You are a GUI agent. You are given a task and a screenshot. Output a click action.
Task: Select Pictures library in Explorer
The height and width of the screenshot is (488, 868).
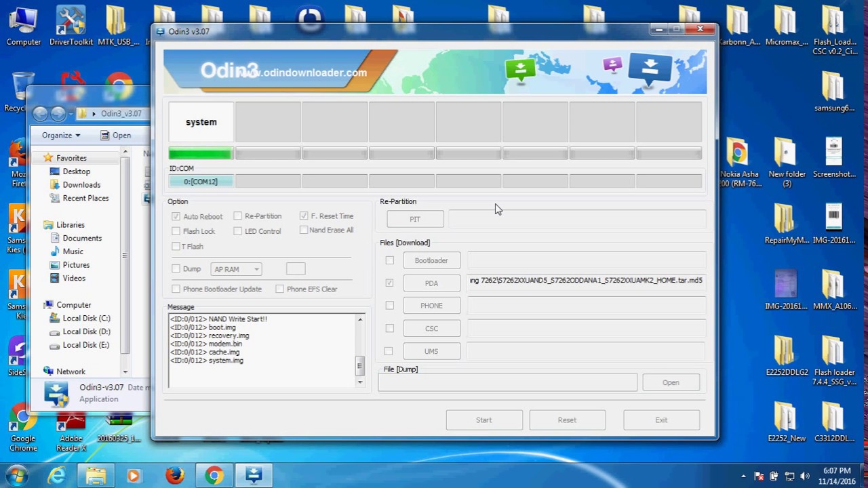pyautogui.click(x=76, y=265)
